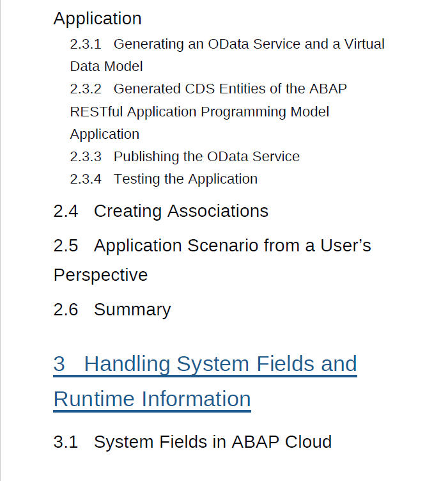Click the section number '3.1'
This screenshot has height=481, width=448.
66,442
